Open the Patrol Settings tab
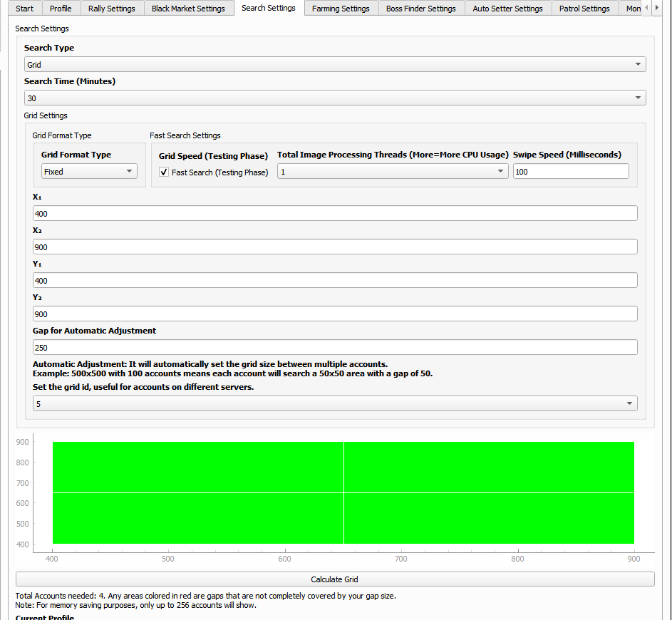This screenshot has width=672, height=620. pyautogui.click(x=584, y=9)
